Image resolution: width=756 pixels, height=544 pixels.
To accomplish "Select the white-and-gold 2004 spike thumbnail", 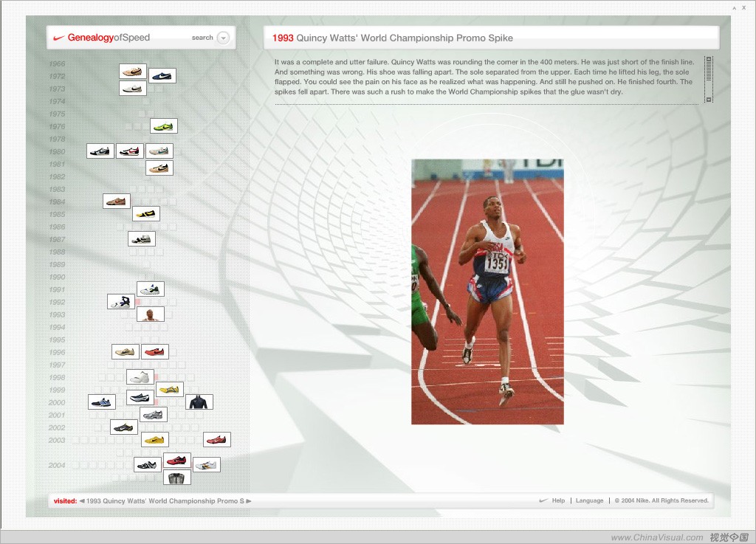I will [x=207, y=464].
